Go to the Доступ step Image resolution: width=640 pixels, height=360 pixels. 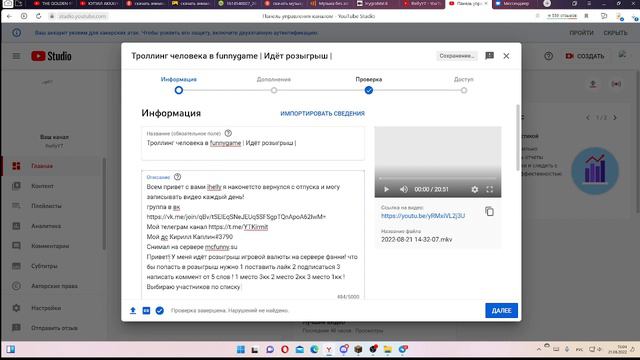click(x=464, y=85)
